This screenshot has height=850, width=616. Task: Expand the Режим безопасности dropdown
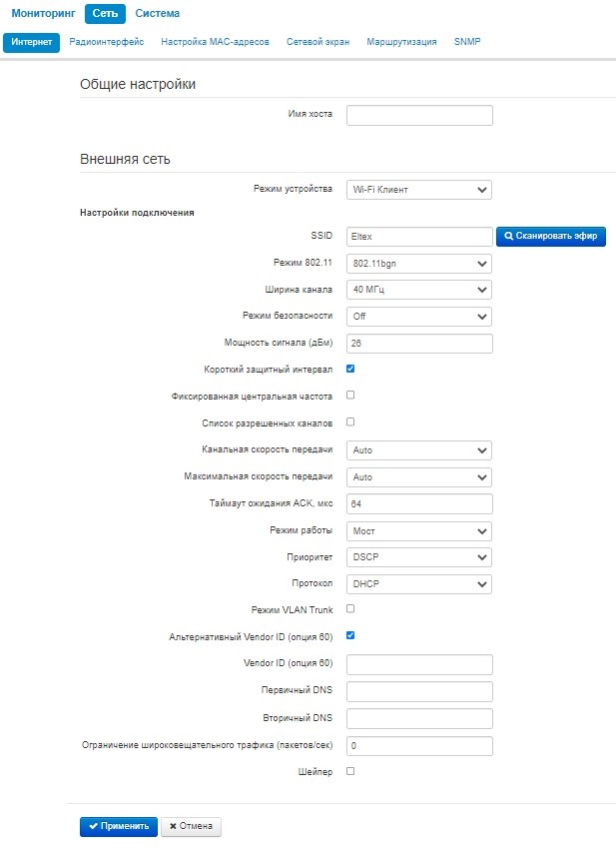point(419,317)
